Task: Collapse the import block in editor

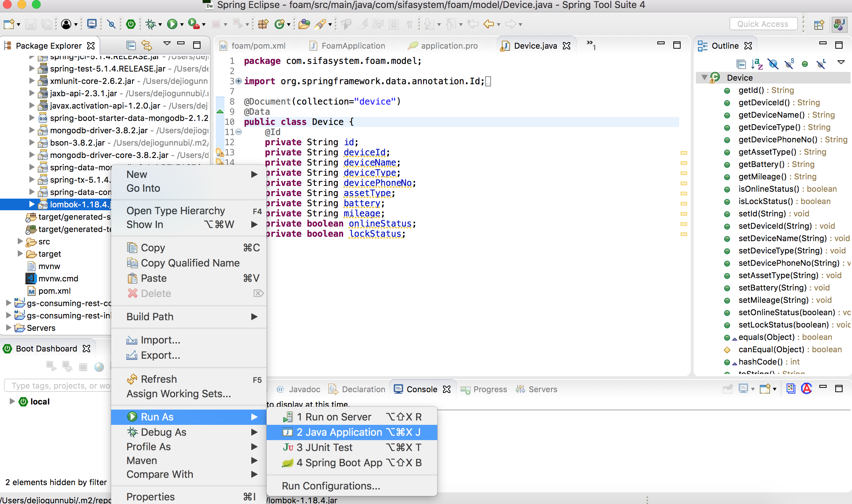Action: 239,81
